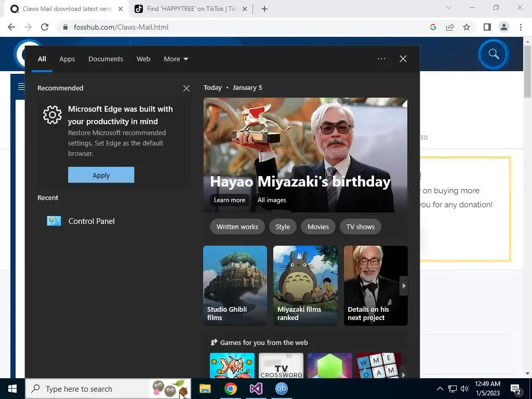Switch to the TikTok HAPPYTREE tab
532x399 pixels.
pos(190,9)
